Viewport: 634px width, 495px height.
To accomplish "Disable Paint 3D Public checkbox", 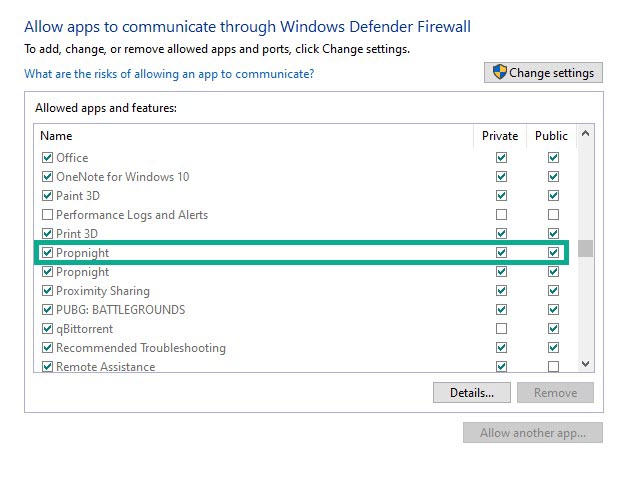I will 553,195.
